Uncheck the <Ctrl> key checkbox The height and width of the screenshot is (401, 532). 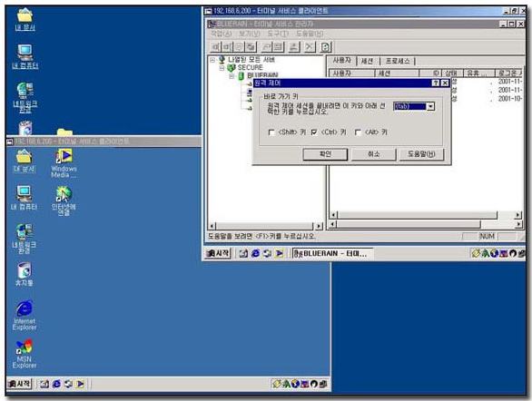click(x=314, y=132)
